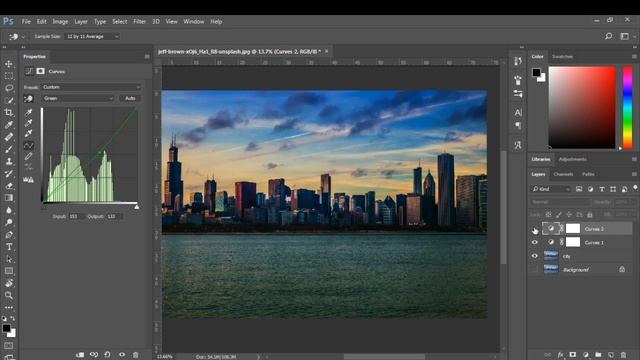The image size is (640, 360).
Task: Select the Clone Stamp tool
Action: click(9, 162)
